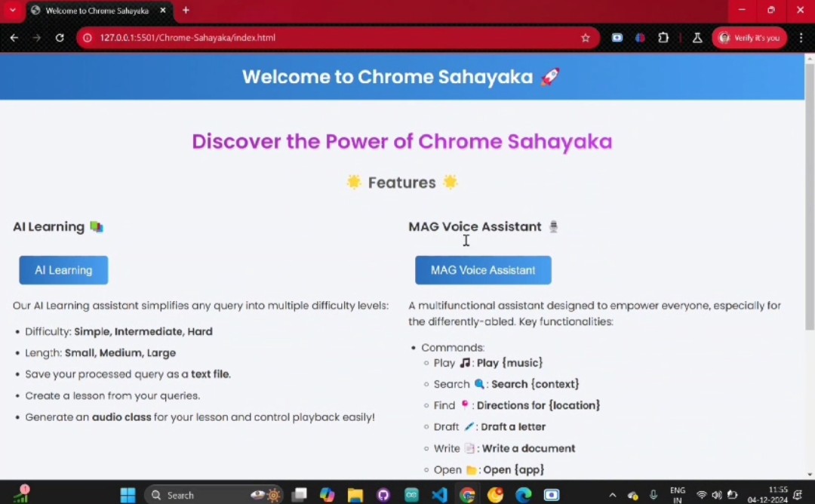The width and height of the screenshot is (815, 504).
Task: Click the MAG Voice Assistant section heading
Action: tap(483, 226)
